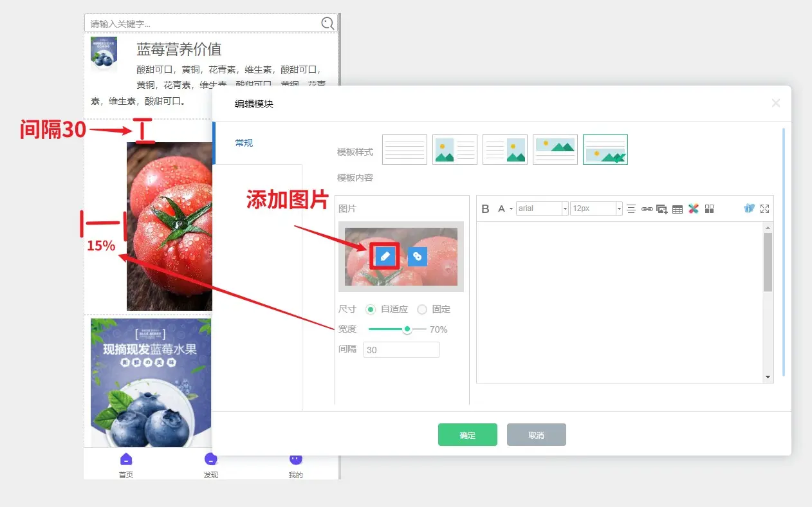
Task: Select 固定 size radio button
Action: point(422,309)
